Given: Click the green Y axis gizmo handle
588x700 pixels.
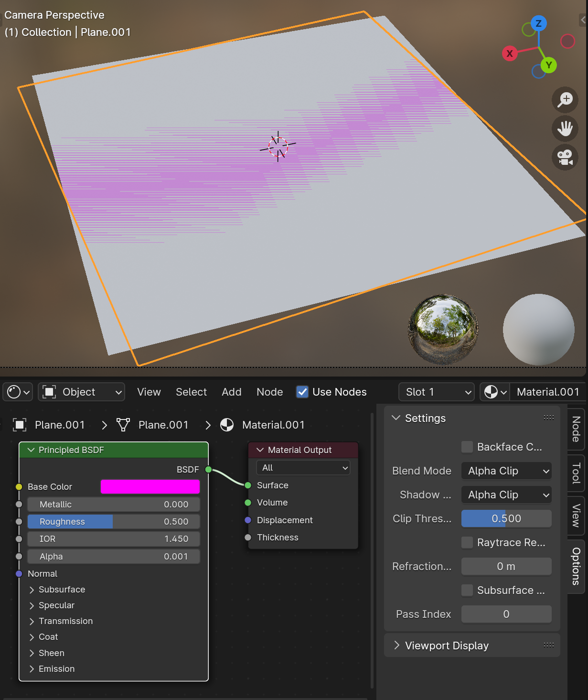Looking at the screenshot, I should coord(549,65).
